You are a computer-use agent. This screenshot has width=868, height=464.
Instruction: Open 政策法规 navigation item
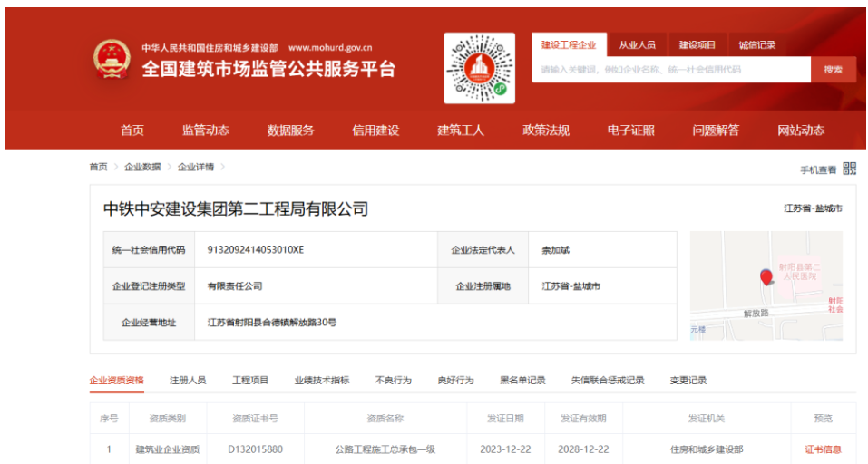[x=546, y=130]
